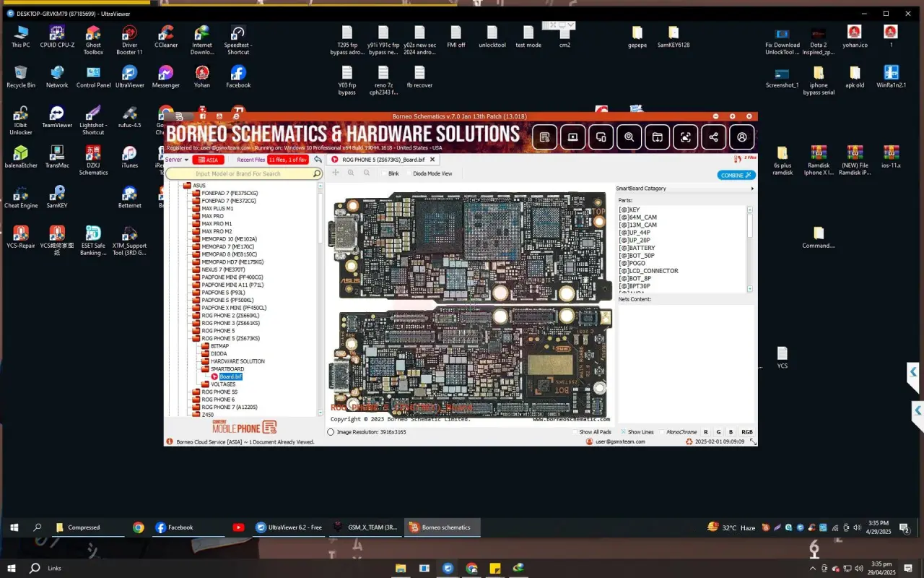This screenshot has height=578, width=924.
Task: Click the laptop screen icon in Borneo header
Action: pos(573,137)
